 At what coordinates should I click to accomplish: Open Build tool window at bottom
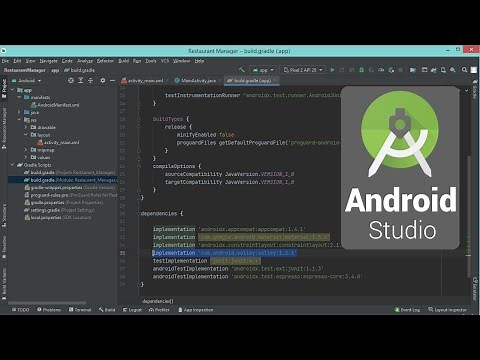[107, 310]
